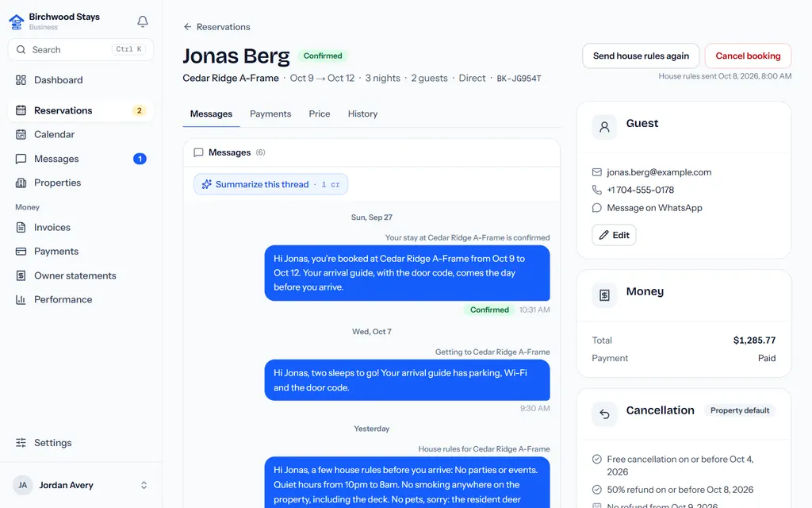Open the Price tab
The height and width of the screenshot is (508, 812).
point(320,114)
